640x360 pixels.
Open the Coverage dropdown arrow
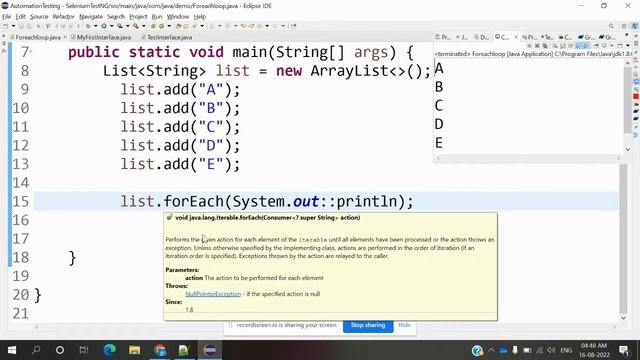click(x=127, y=26)
